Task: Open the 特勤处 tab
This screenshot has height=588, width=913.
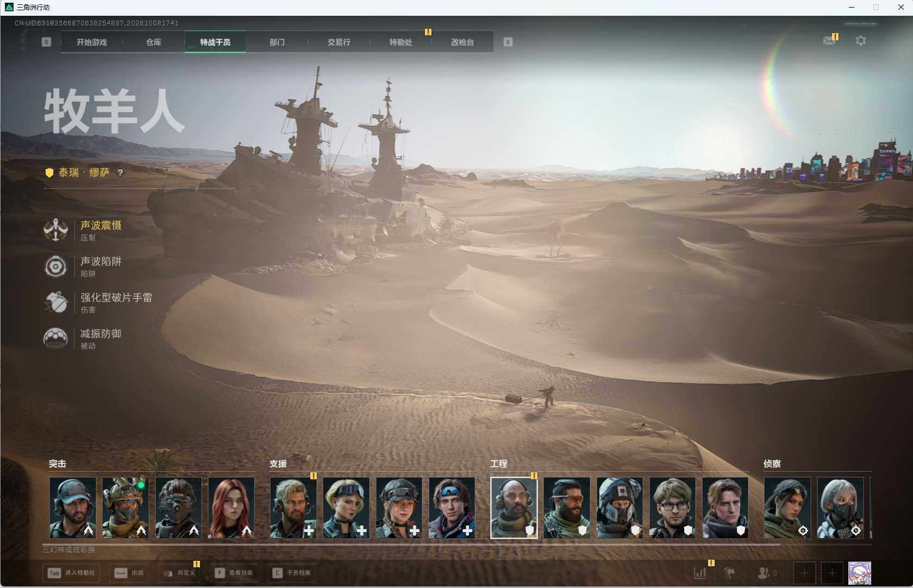Action: point(401,42)
